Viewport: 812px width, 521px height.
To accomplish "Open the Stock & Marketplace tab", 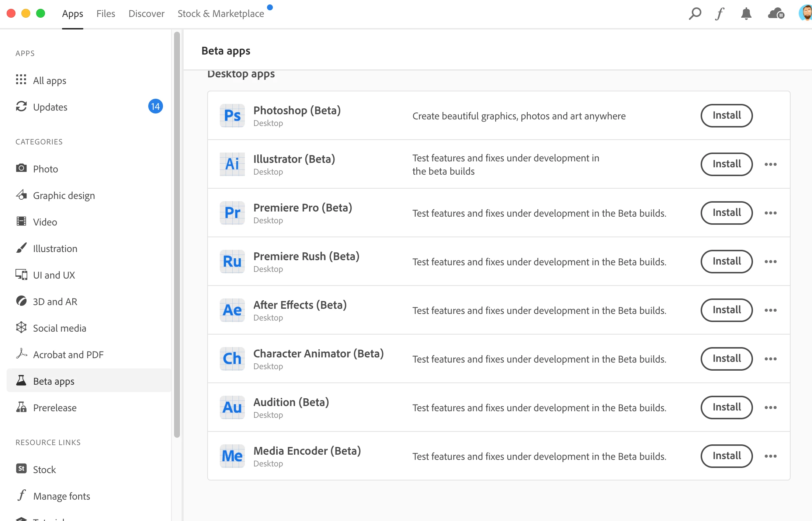I will pos(221,14).
